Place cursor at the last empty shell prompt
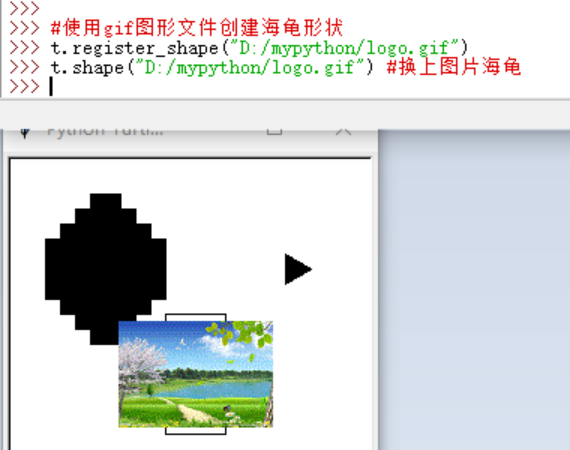This screenshot has width=570, height=450. coord(52,87)
